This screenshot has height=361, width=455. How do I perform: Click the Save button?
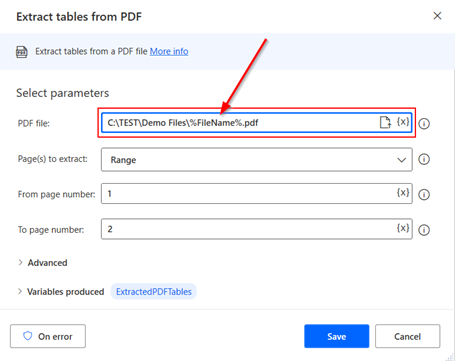pos(336,336)
